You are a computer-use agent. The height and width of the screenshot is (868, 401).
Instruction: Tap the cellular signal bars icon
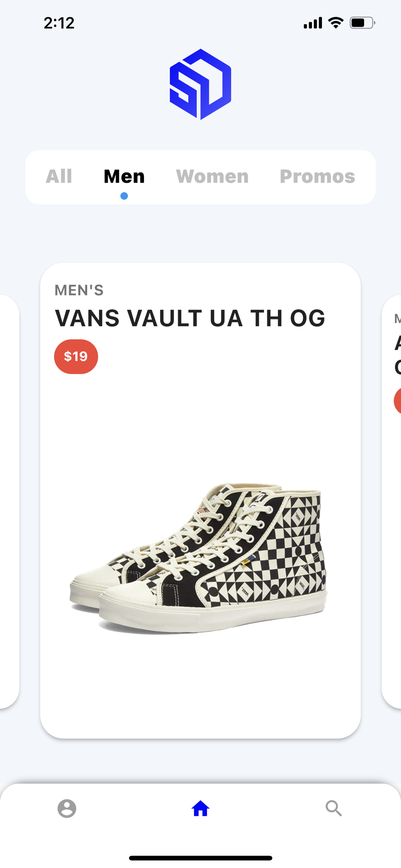(x=313, y=23)
